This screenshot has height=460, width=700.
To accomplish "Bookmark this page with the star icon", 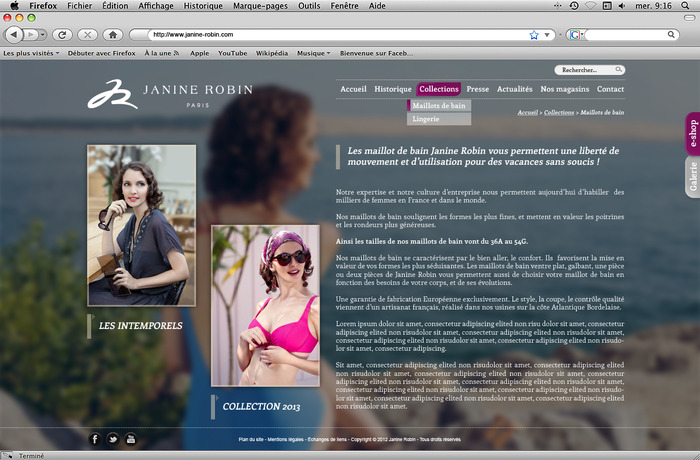I will click(534, 35).
